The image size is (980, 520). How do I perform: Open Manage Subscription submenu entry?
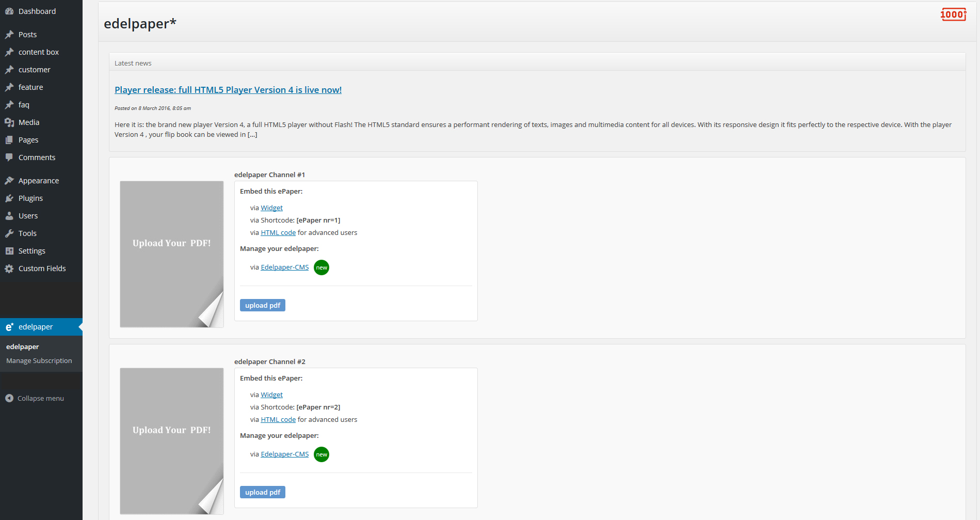(x=39, y=360)
